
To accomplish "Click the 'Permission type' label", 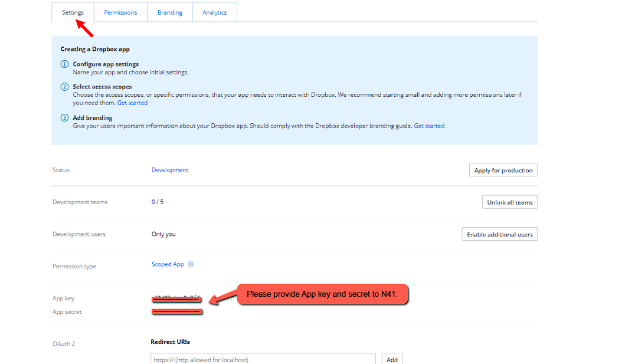I will click(74, 266).
